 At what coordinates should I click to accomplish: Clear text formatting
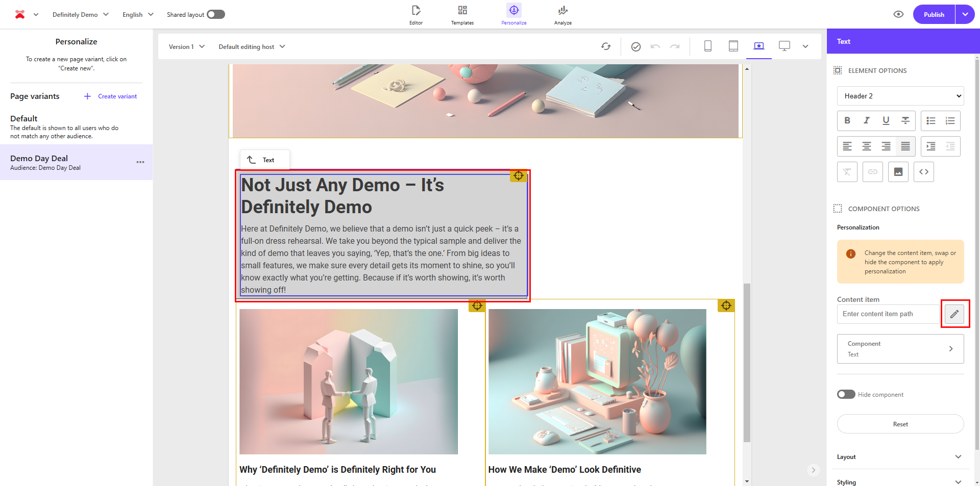847,172
